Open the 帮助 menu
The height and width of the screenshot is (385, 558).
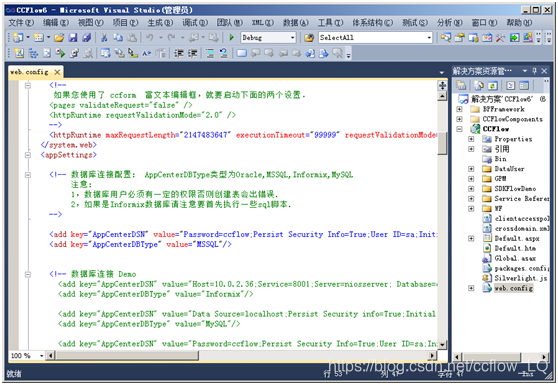point(519,23)
